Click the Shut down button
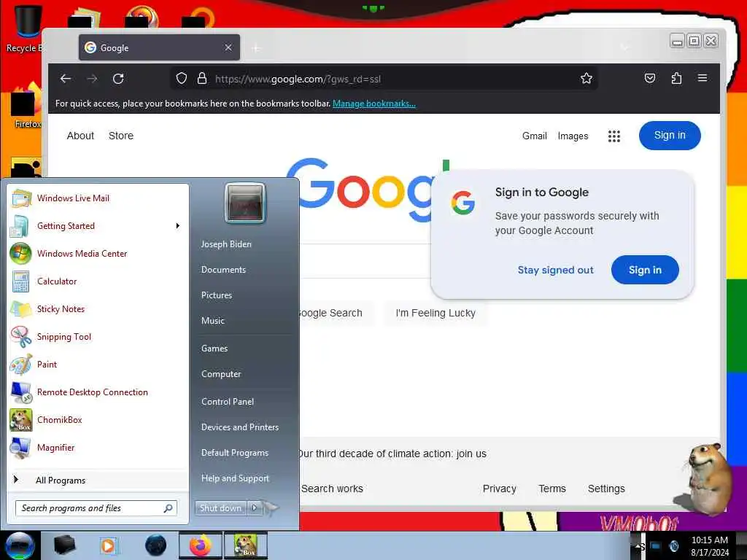 [x=220, y=508]
